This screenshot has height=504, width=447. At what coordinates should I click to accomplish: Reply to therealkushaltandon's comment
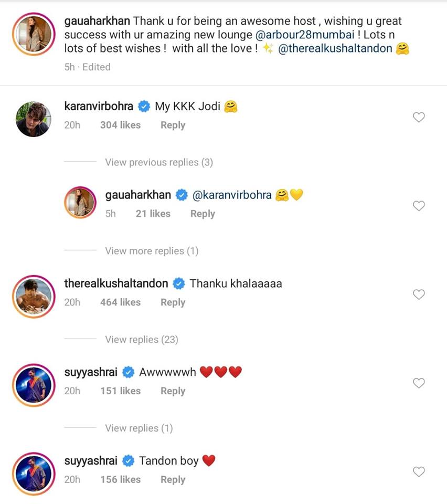(173, 302)
